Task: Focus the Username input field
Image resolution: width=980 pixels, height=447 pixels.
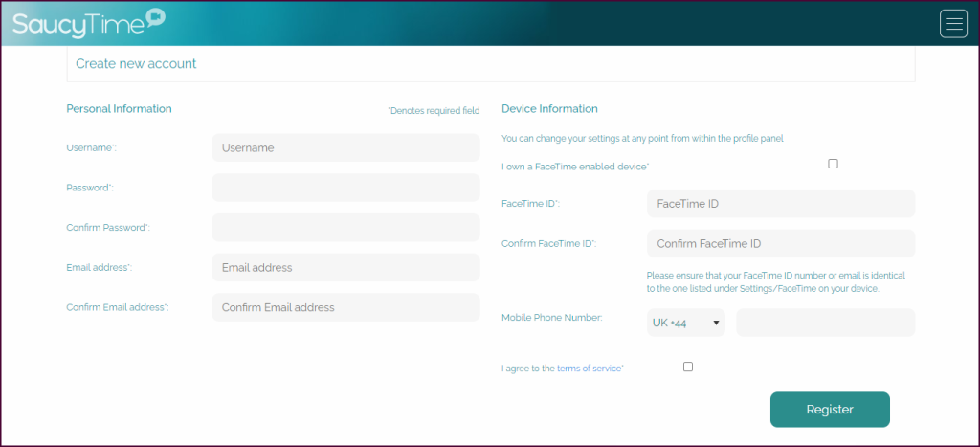Action: pos(345,147)
